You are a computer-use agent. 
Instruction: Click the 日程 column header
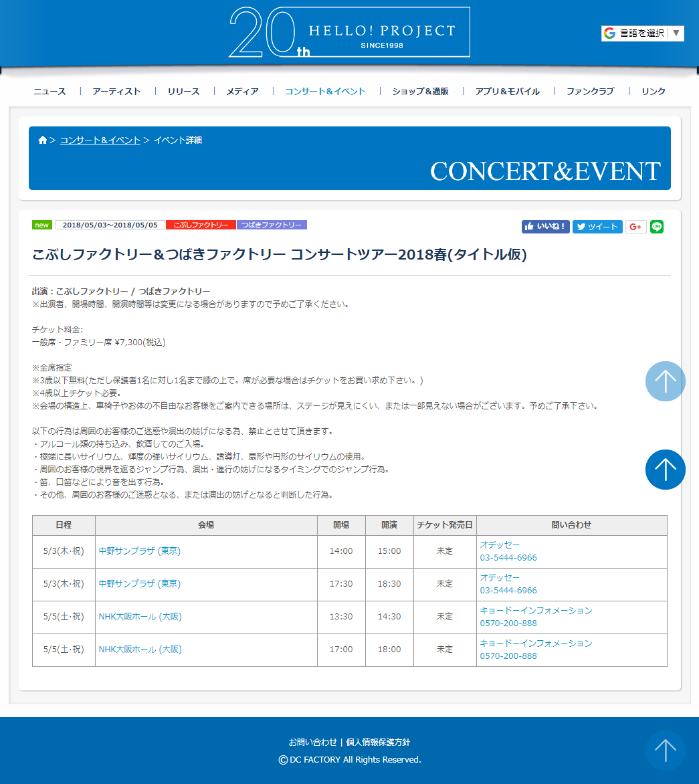pos(64,525)
